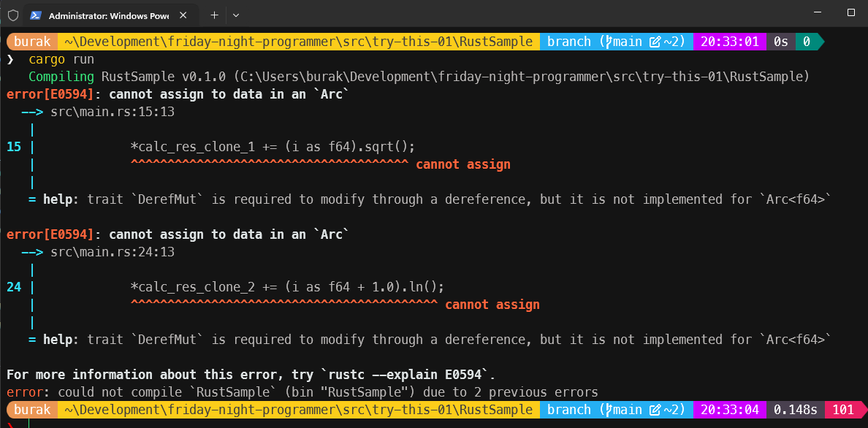Open the terminal dropdown chevron menu

(235, 15)
